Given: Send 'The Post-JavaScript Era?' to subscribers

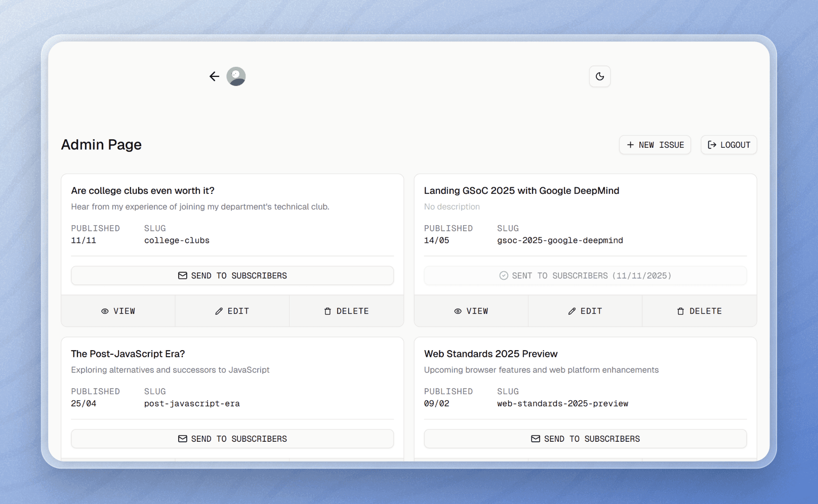Looking at the screenshot, I should (x=232, y=439).
